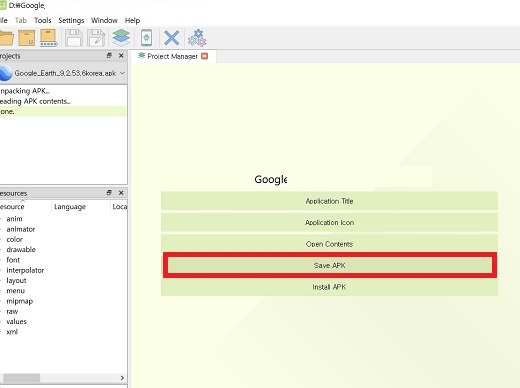Viewport: 520px width, 388px height.
Task: Click the Open Contents button
Action: [x=329, y=244]
